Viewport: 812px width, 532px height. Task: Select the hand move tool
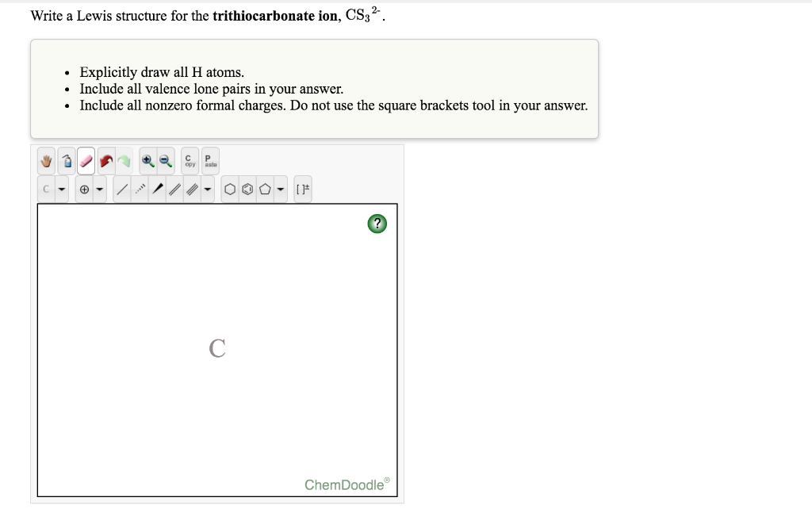(x=47, y=161)
